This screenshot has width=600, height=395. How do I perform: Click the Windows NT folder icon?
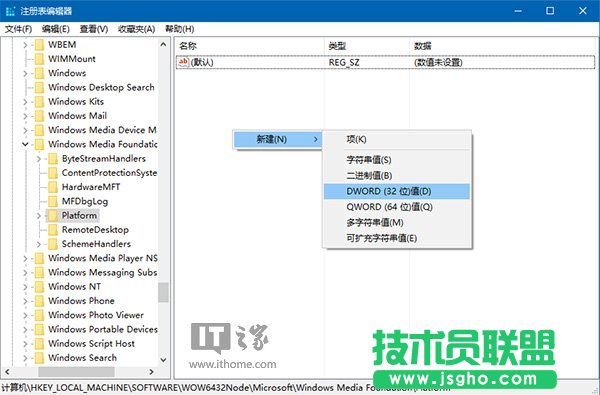pos(39,287)
